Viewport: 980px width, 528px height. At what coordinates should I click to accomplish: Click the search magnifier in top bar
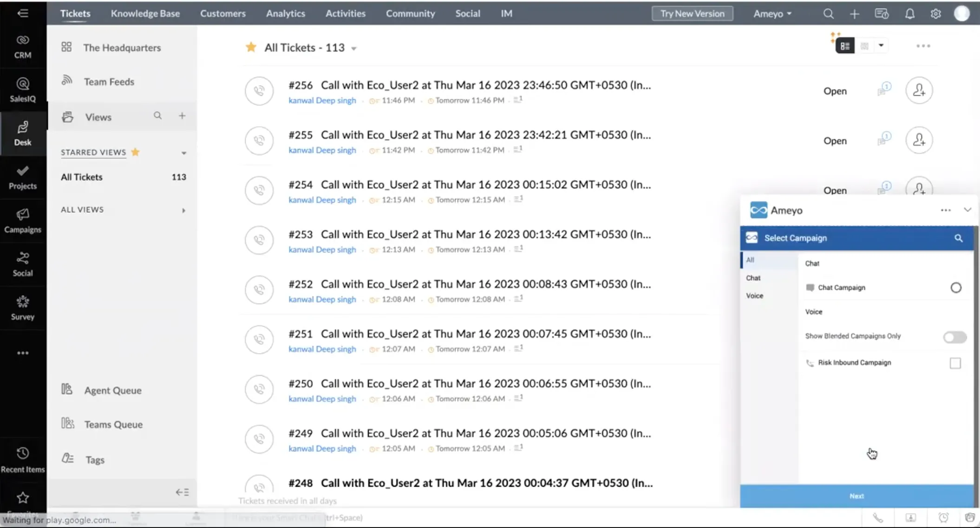(x=828, y=13)
